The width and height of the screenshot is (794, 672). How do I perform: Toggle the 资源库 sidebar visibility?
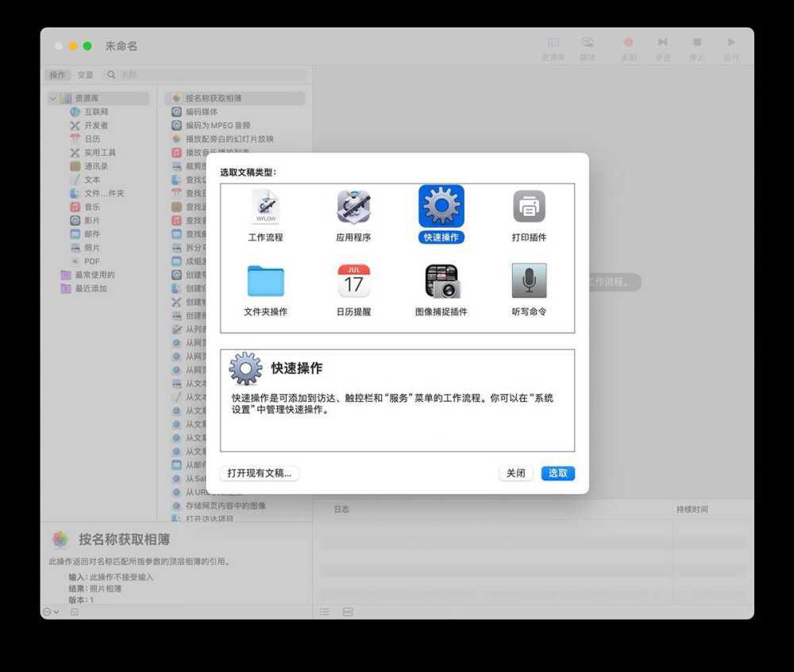coord(553,42)
